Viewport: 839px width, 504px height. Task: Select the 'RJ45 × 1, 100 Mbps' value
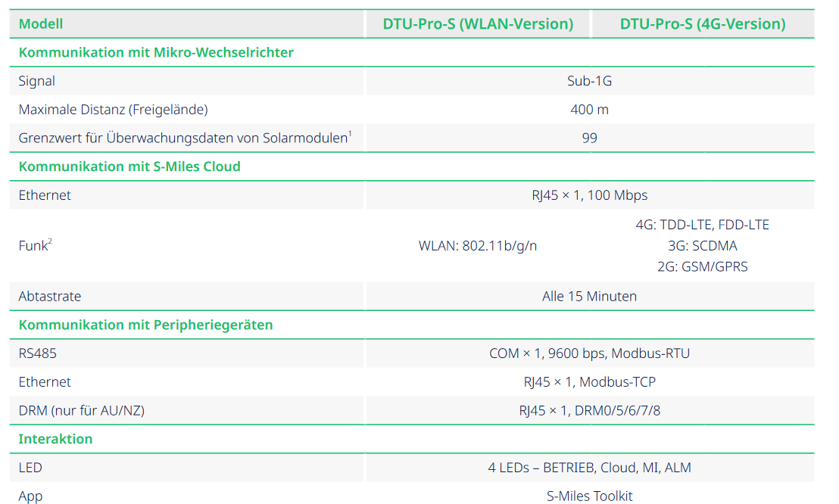tap(589, 195)
